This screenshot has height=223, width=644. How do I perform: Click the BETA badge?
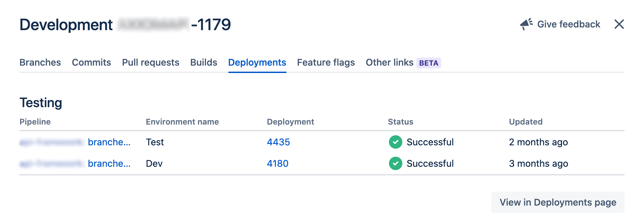(x=429, y=63)
